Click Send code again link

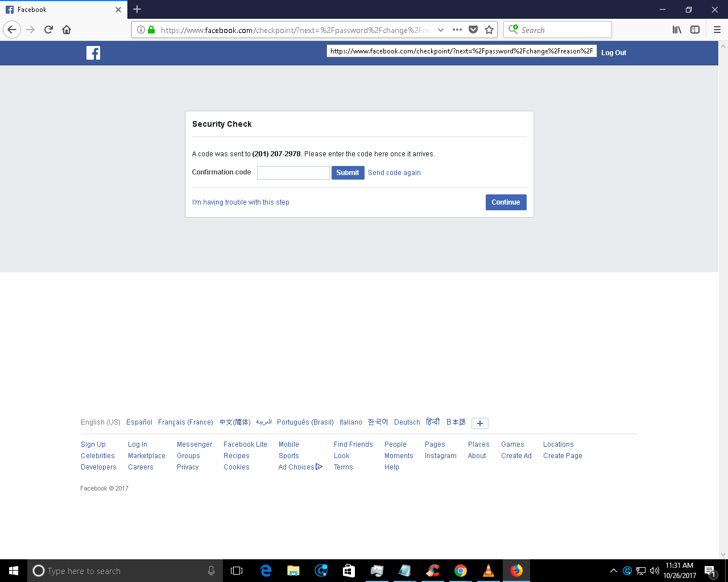pos(394,173)
